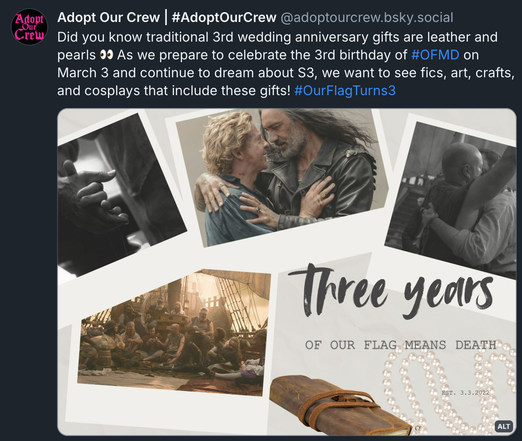Show the image ALT text badge
The height and width of the screenshot is (441, 522).
coord(503,426)
